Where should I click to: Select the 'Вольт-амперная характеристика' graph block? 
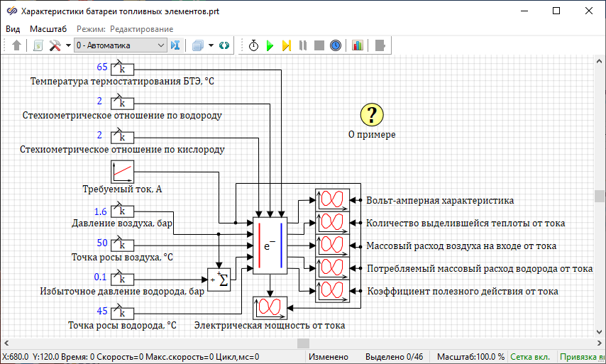pos(333,200)
